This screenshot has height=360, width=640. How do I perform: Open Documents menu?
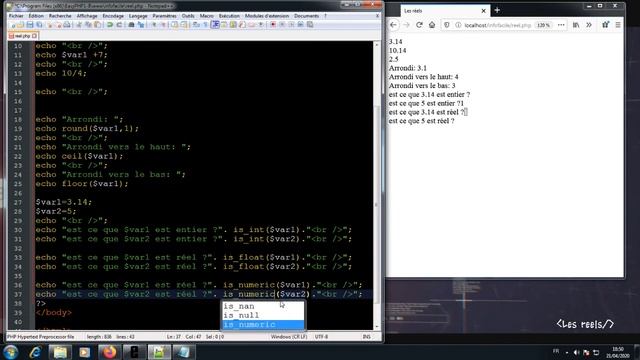pyautogui.click(x=307, y=16)
